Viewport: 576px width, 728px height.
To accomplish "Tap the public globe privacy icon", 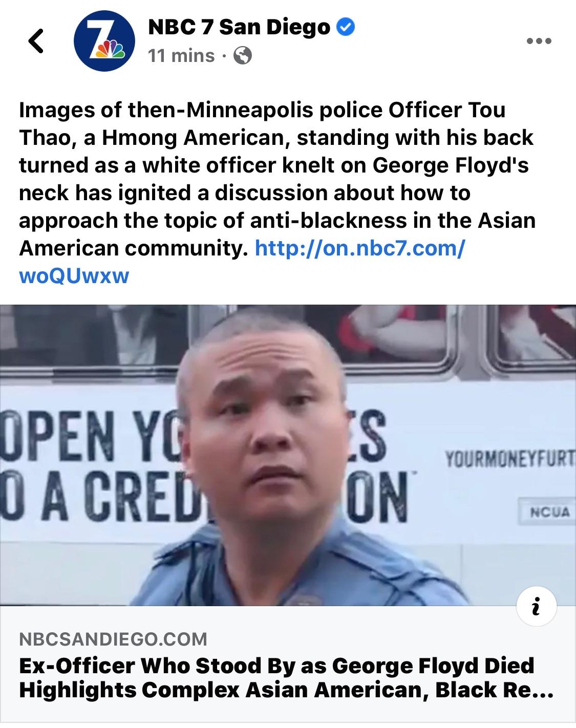I will tap(242, 55).
